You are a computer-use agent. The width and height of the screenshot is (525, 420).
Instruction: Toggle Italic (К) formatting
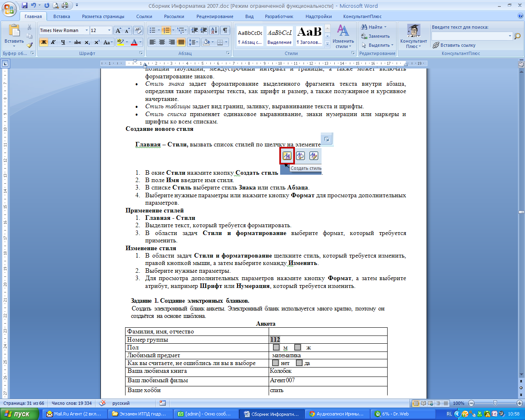click(53, 42)
